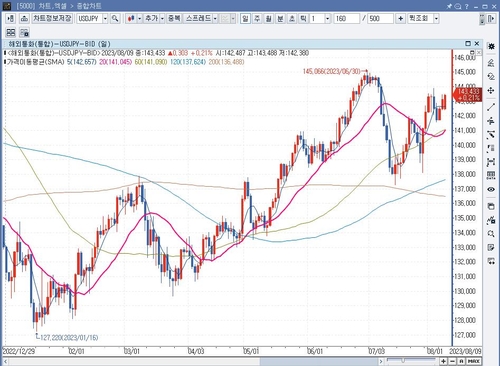Expand the 퀵조회 dropdown
The width and height of the screenshot is (500, 366).
436,19
